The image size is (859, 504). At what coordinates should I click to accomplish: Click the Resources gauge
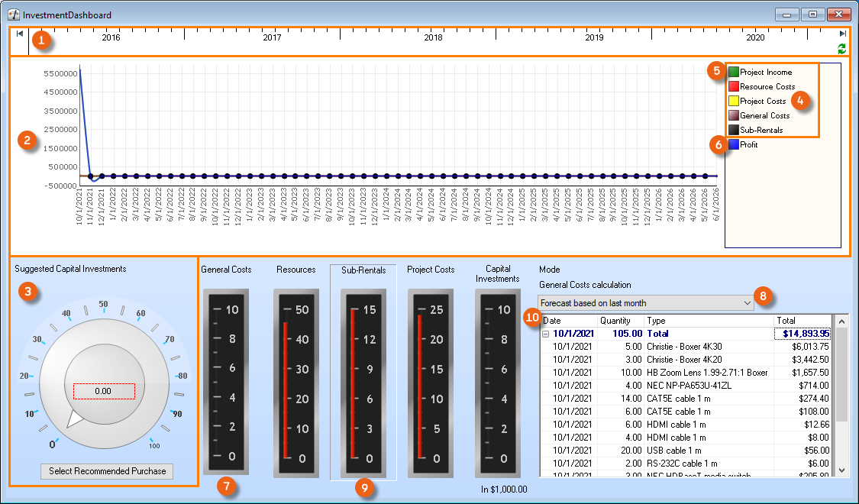tap(295, 383)
